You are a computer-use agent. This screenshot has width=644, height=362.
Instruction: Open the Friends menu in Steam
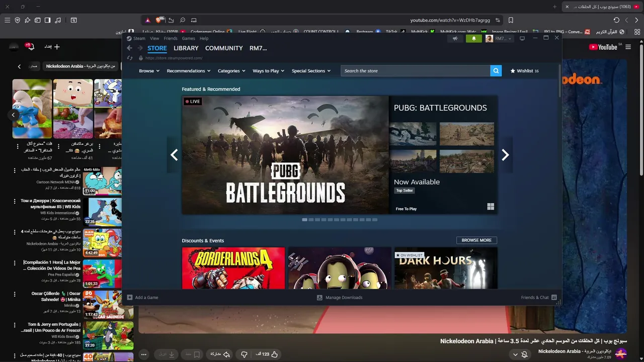[x=171, y=38]
